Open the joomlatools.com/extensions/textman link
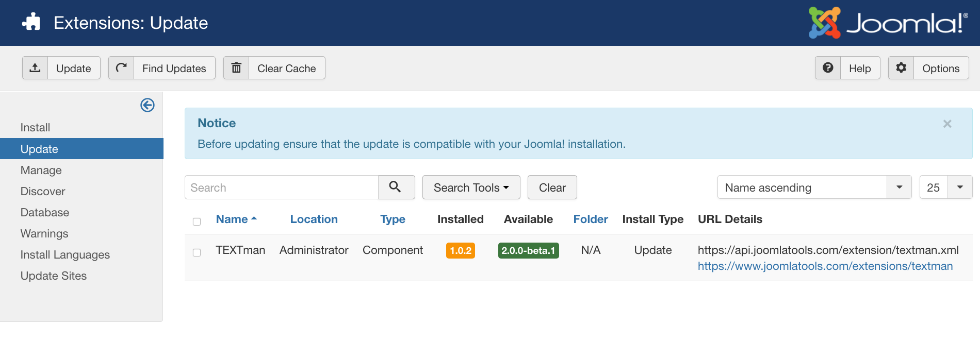 [825, 266]
